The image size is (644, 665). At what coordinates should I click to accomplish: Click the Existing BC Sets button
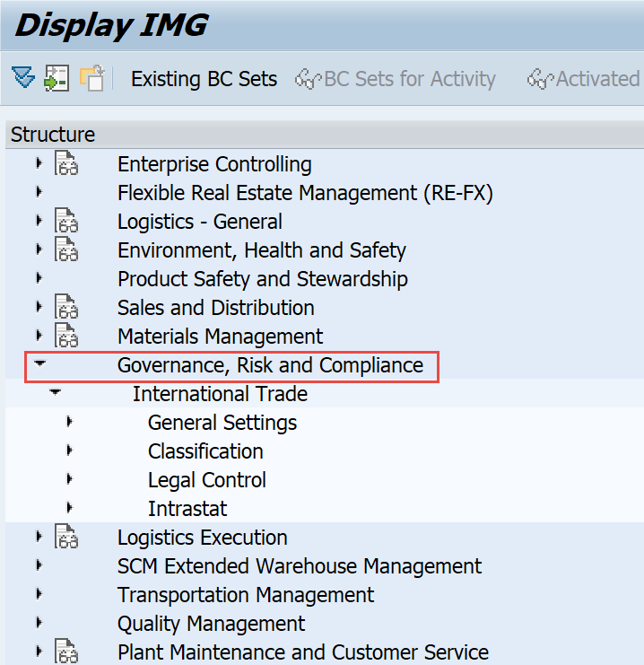tap(204, 79)
